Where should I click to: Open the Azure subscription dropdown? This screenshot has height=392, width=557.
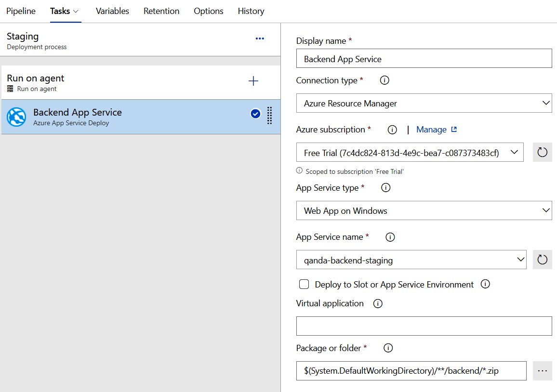click(x=410, y=153)
